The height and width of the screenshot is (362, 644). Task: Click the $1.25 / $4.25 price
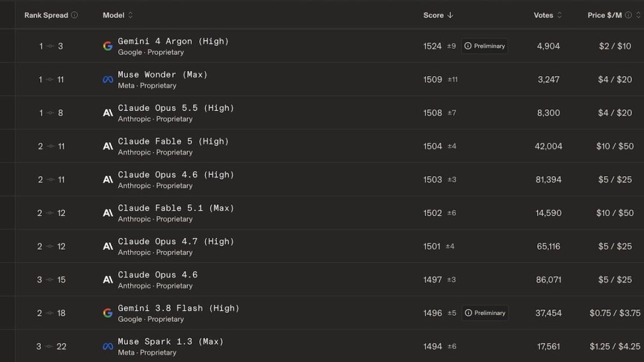tap(615, 346)
